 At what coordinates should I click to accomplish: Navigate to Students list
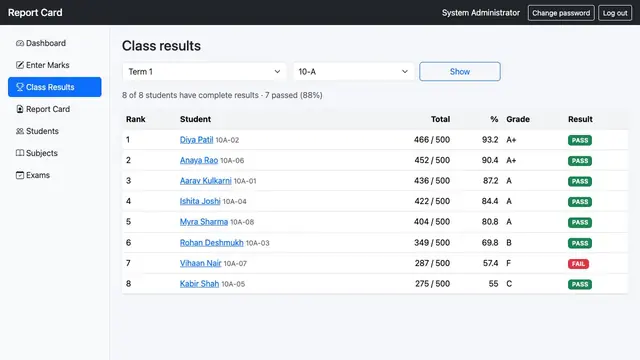pos(55,131)
